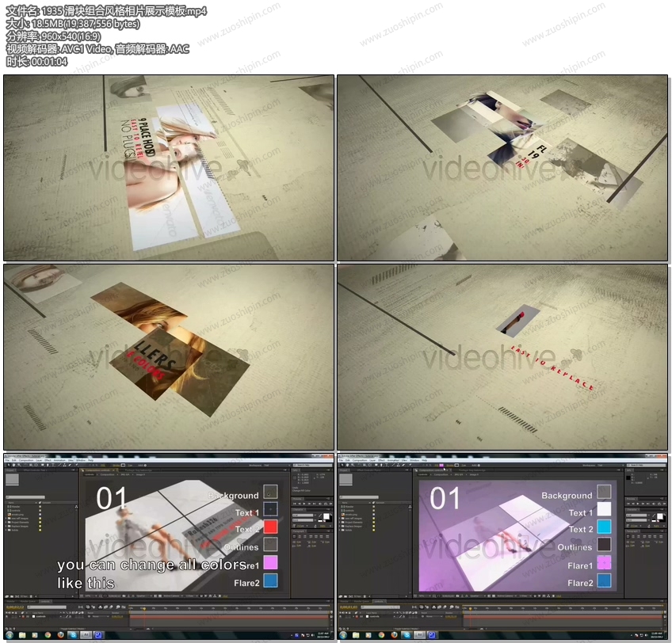
Task: Toggle controls layer visibility eye in the subtitled timeline
Action: pyautogui.click(x=7, y=614)
